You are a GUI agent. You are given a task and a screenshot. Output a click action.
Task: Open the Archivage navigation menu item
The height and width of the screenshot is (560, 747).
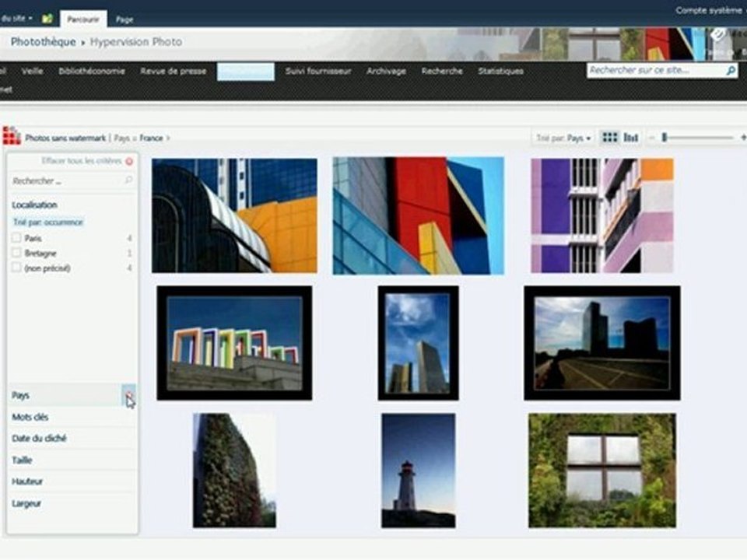click(x=386, y=71)
